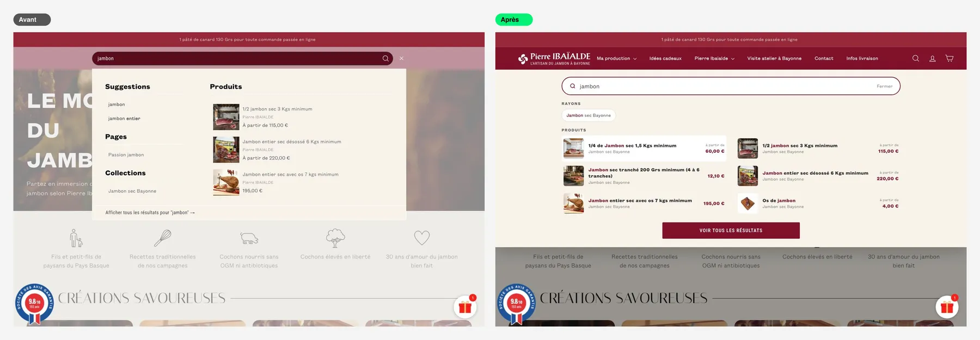Viewport: 980px width, 340px height.
Task: Click the whisk icon above 'Recettes traditionnelles'
Action: click(163, 238)
